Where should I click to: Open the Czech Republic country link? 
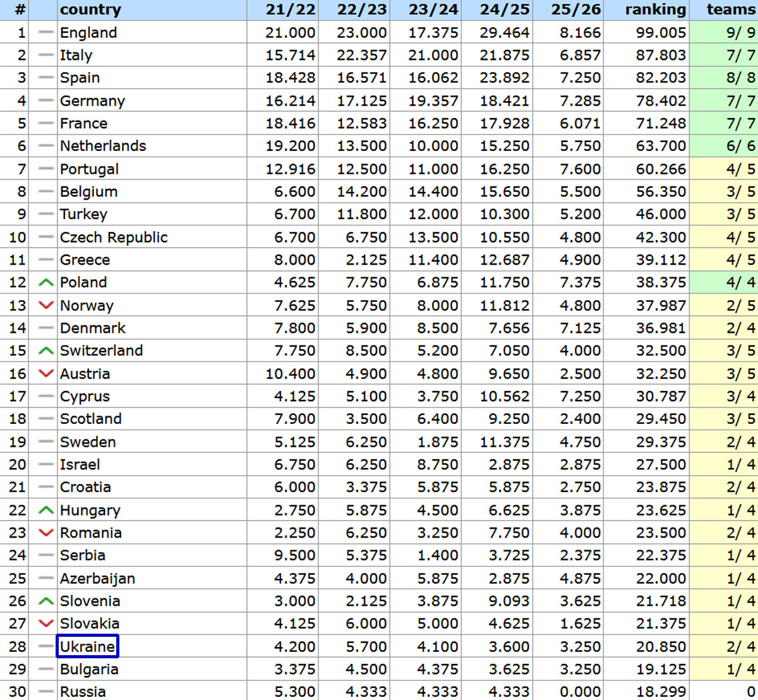114,238
